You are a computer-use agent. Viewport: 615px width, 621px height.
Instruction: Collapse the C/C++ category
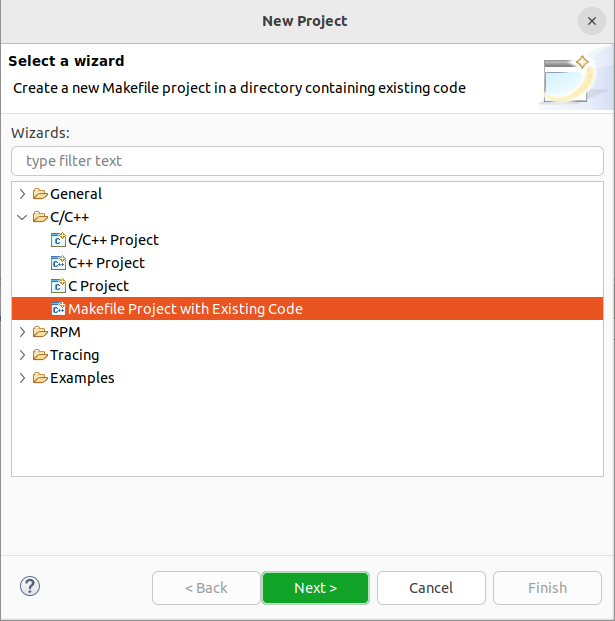coord(22,217)
